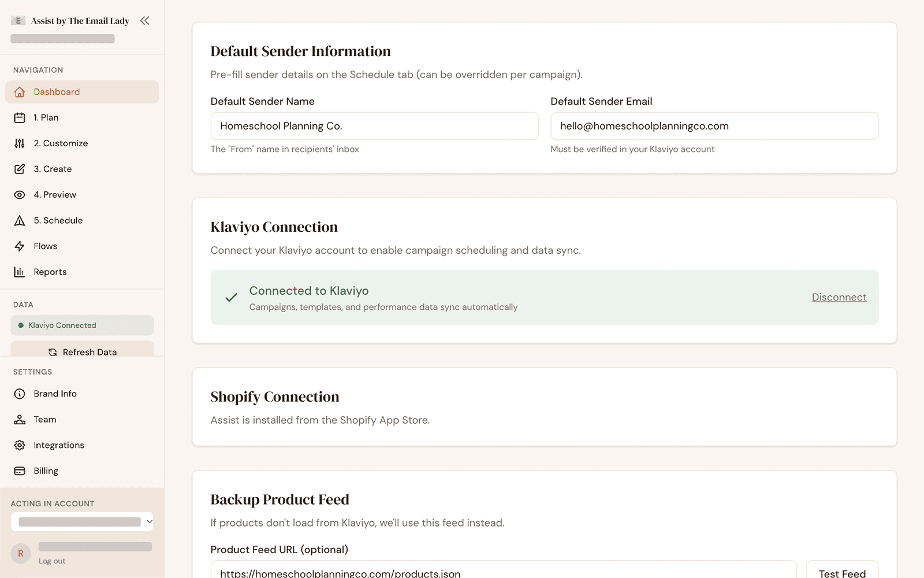924x578 pixels.
Task: Click the Assist app logo icon
Action: (18, 20)
